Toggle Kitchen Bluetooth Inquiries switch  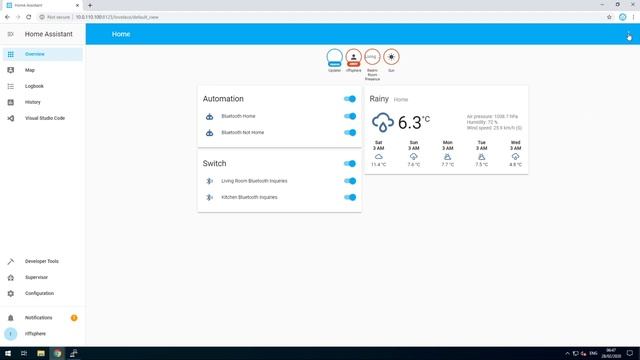[x=350, y=197]
